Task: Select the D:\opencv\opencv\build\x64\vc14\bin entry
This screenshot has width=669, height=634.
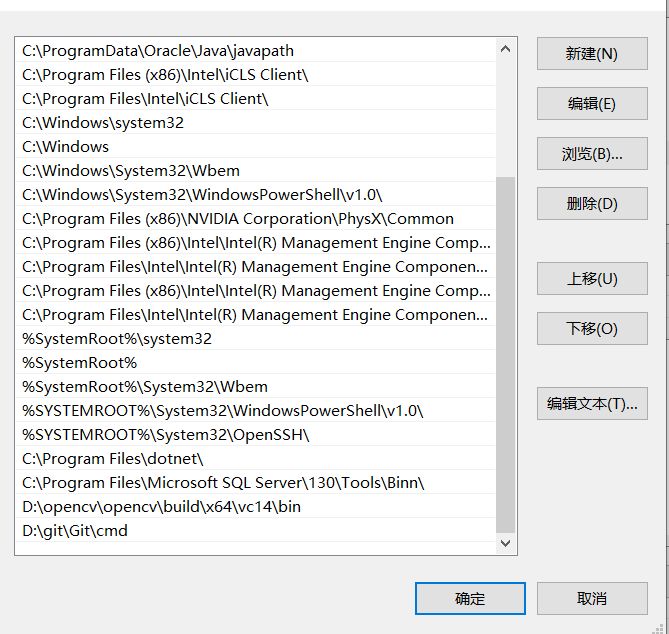Action: tap(256, 507)
